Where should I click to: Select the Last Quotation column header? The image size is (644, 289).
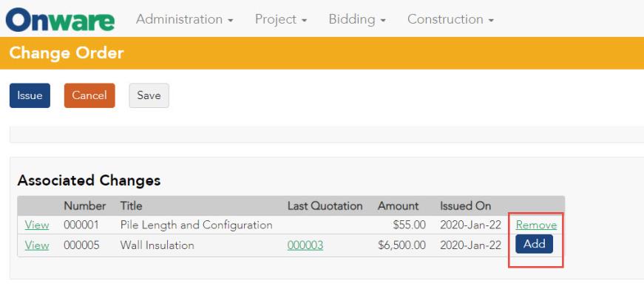[x=325, y=205]
